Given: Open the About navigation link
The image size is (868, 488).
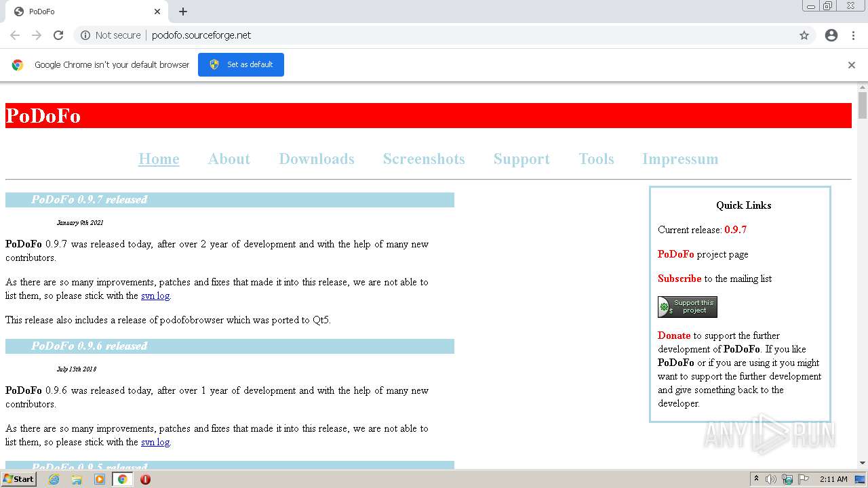Looking at the screenshot, I should (229, 159).
